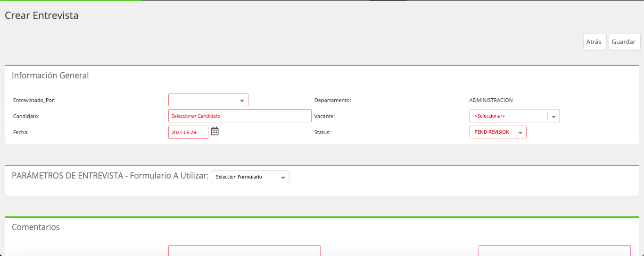644x256 pixels.
Task: Select the Fecha date input 2021-06-29
Action: (188, 132)
